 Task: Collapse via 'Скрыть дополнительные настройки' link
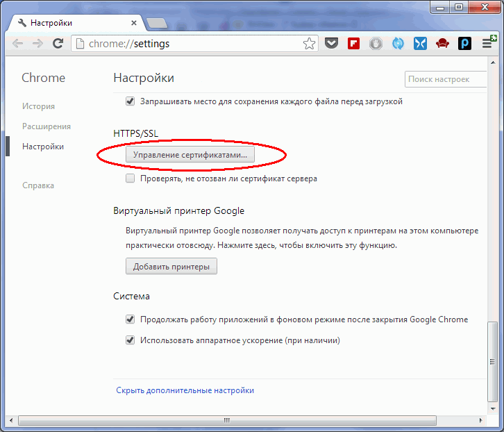tap(185, 390)
